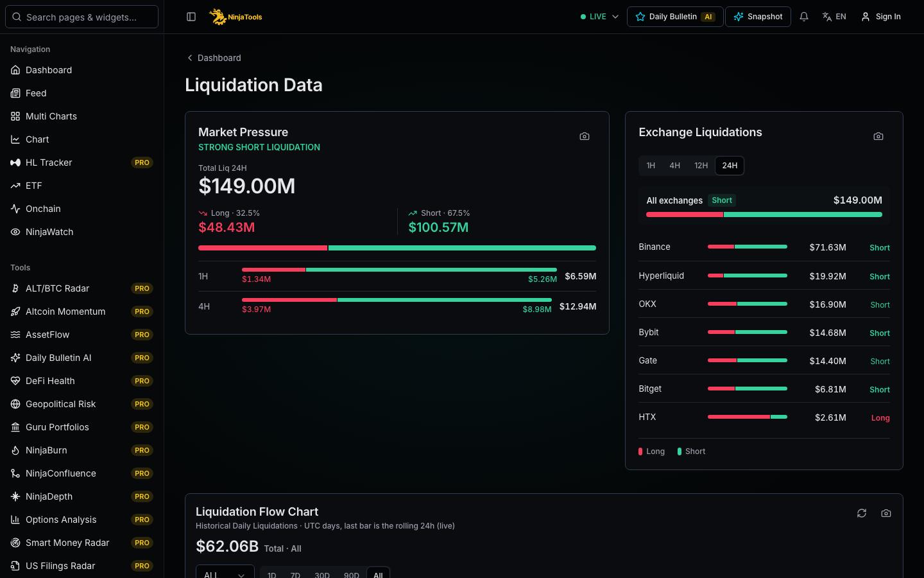Click the NinjaTools logo
The width and height of the screenshot is (924, 578).
point(235,17)
